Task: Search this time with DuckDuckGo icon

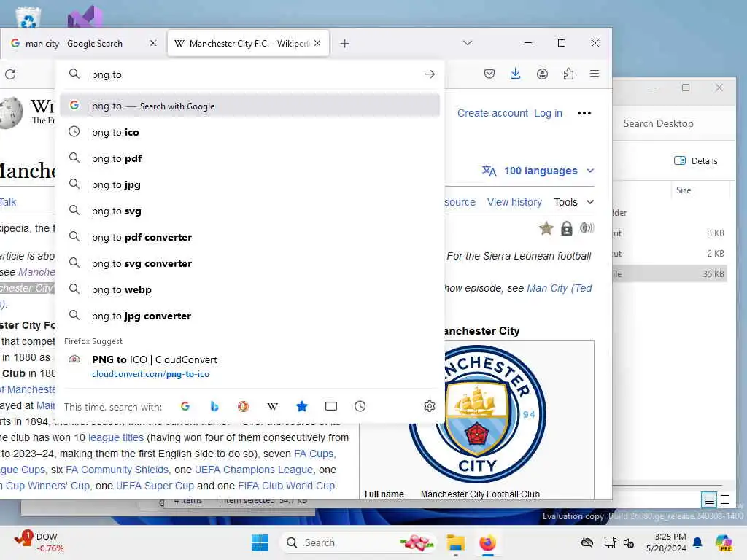Action: (x=243, y=406)
